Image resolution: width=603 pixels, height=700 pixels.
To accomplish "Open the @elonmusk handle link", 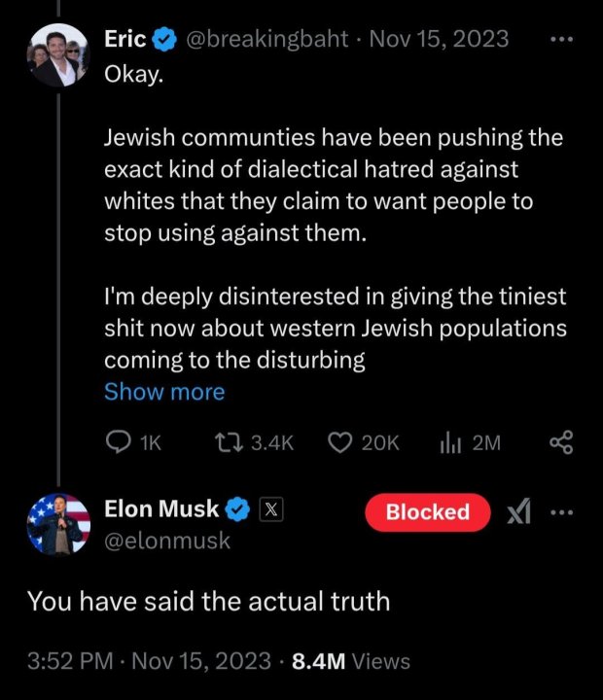I will 167,541.
